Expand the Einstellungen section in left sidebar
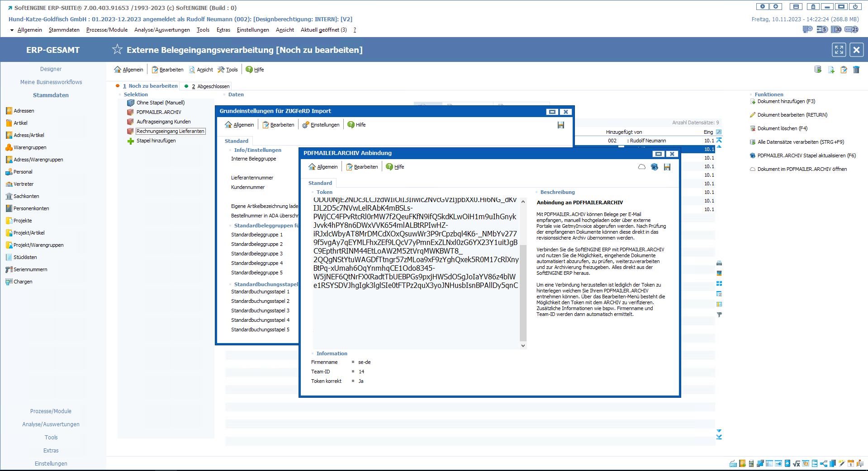 pos(51,464)
